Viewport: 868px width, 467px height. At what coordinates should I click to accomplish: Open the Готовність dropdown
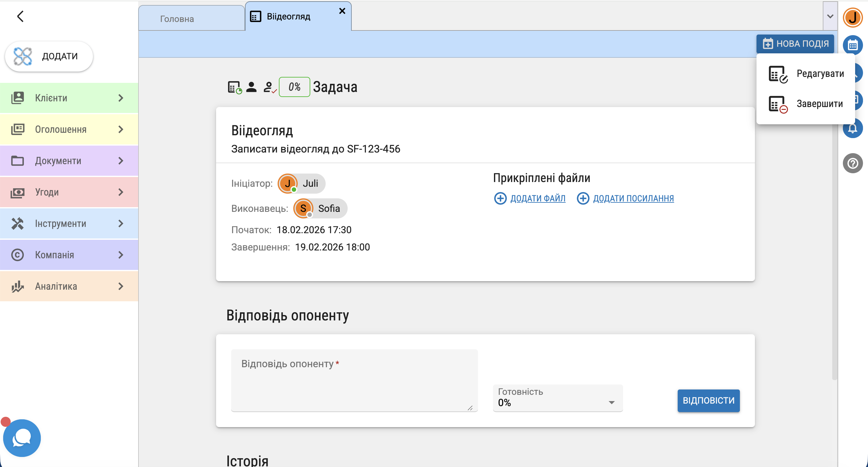(557, 398)
